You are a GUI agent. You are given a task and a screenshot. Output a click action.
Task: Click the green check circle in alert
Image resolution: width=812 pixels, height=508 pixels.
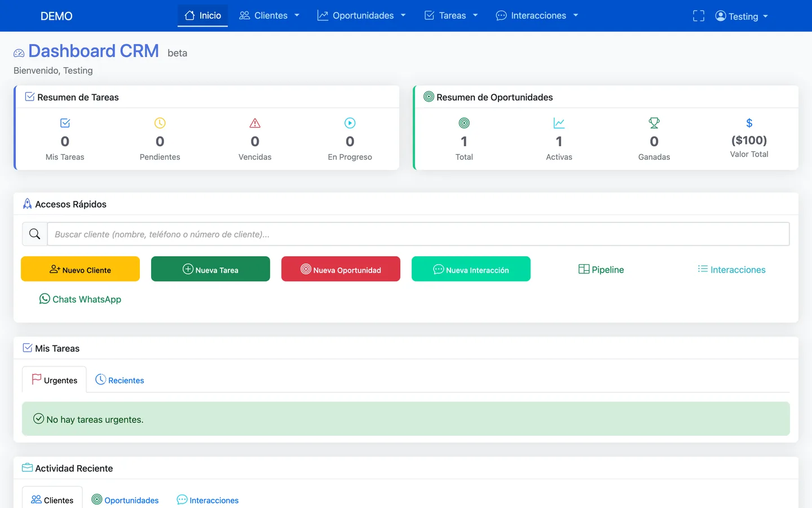[x=38, y=418]
